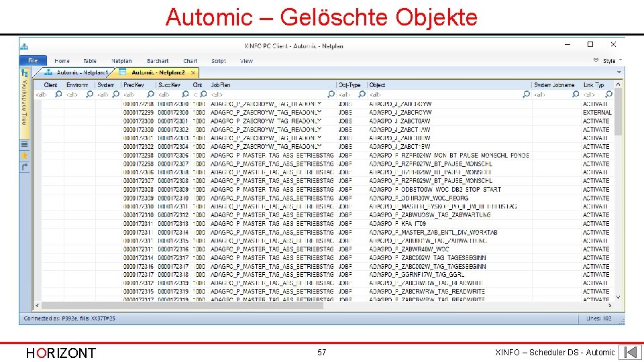
Task: Click the favorites star icon in sidebar
Action: [x=25, y=156]
